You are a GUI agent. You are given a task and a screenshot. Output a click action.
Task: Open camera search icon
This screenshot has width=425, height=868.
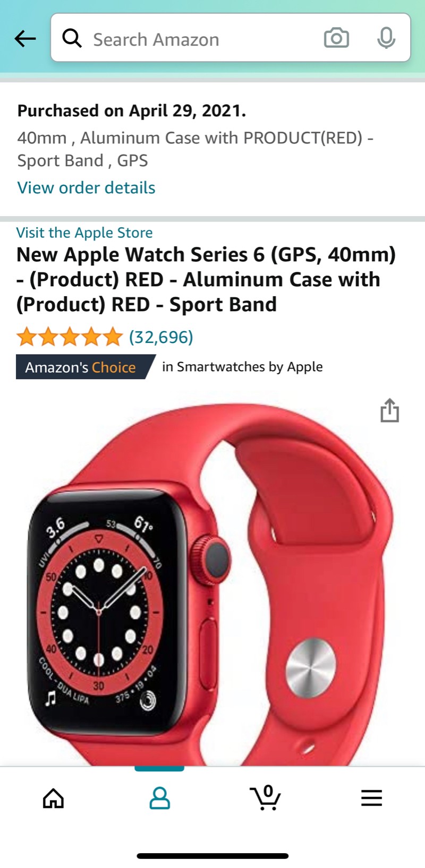pyautogui.click(x=336, y=38)
